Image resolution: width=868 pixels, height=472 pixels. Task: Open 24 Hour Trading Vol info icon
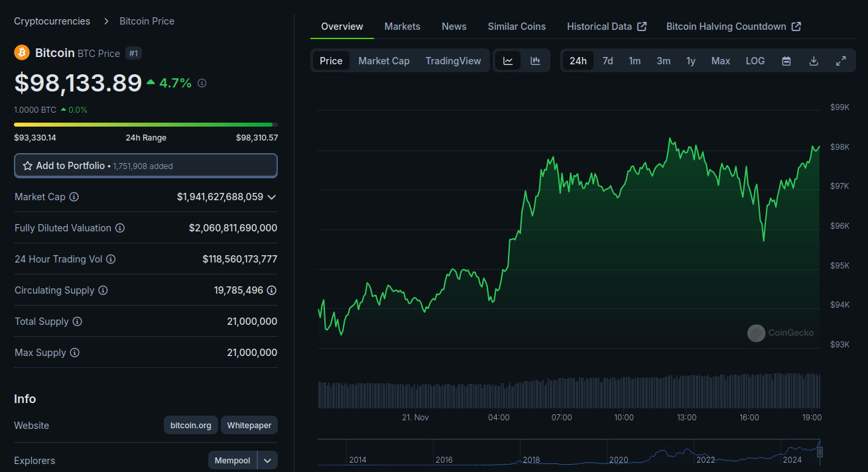click(x=111, y=259)
